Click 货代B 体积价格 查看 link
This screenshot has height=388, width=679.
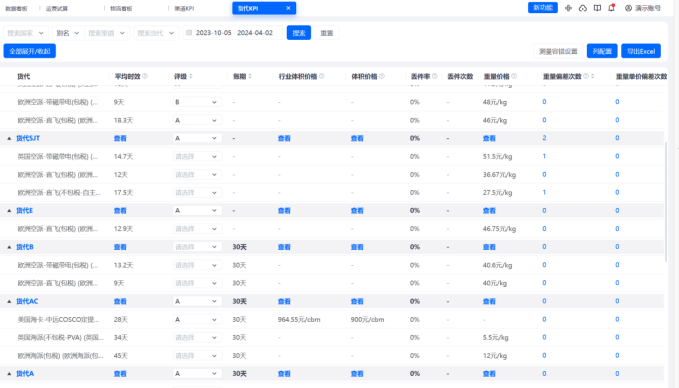click(x=357, y=247)
